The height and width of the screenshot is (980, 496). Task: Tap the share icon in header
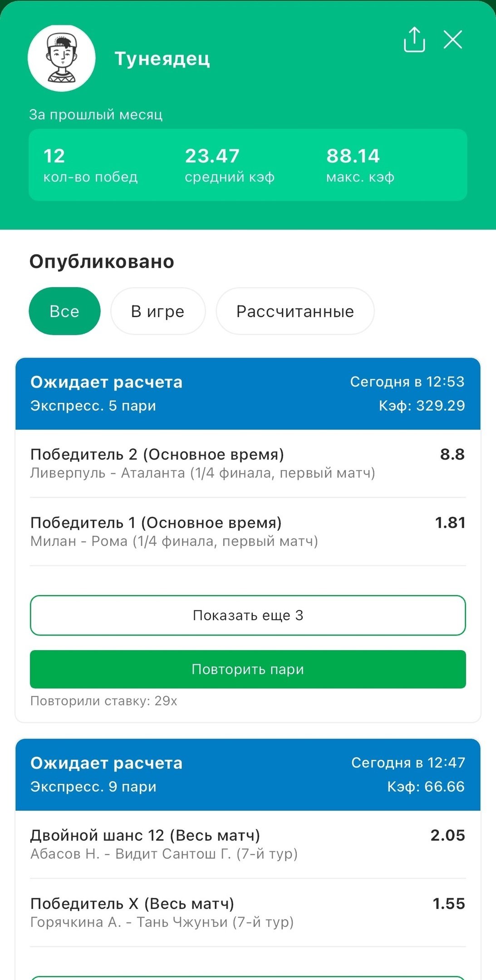(x=414, y=40)
